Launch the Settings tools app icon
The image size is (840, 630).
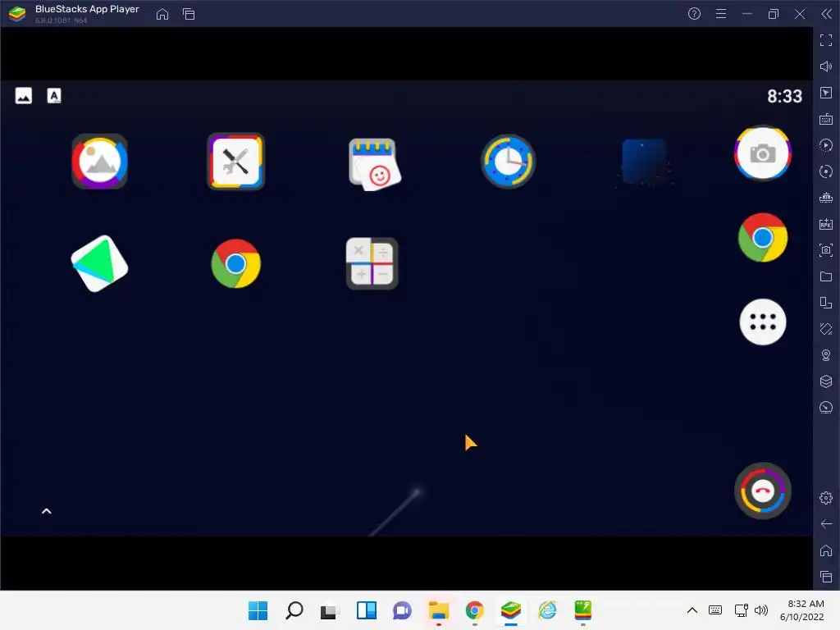(235, 162)
